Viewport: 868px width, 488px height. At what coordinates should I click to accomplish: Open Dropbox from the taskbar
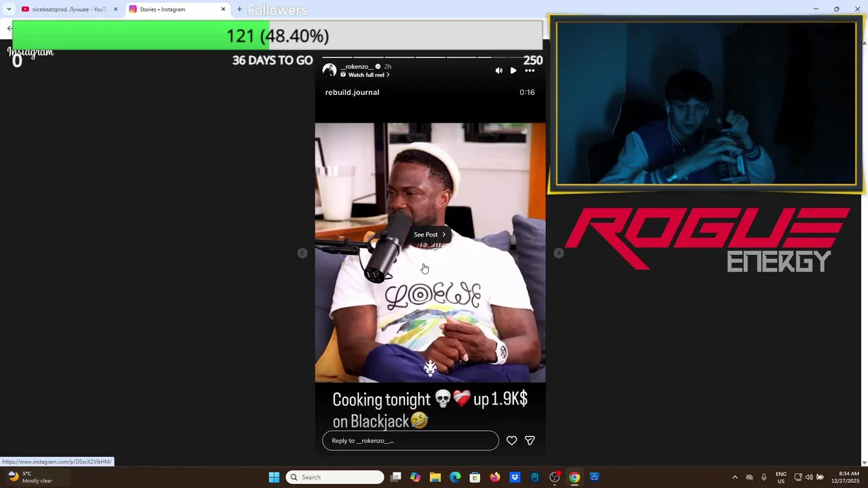pos(515,477)
